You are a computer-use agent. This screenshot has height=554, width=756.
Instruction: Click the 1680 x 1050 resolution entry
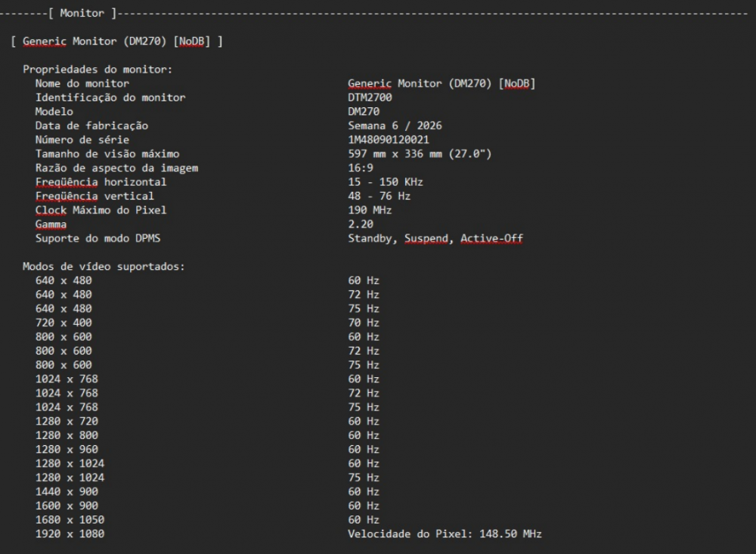tap(70, 520)
